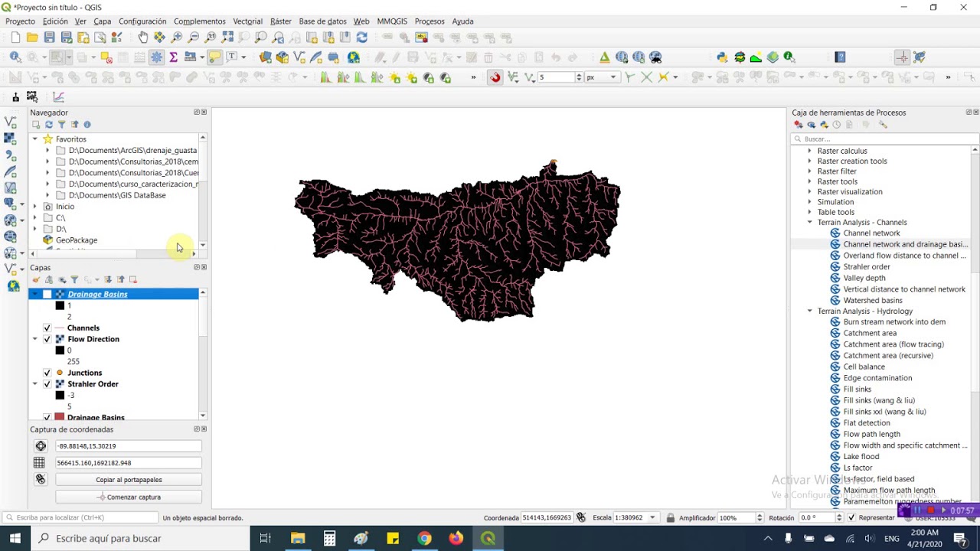
Task: Open the Help contents icon
Action: (840, 57)
